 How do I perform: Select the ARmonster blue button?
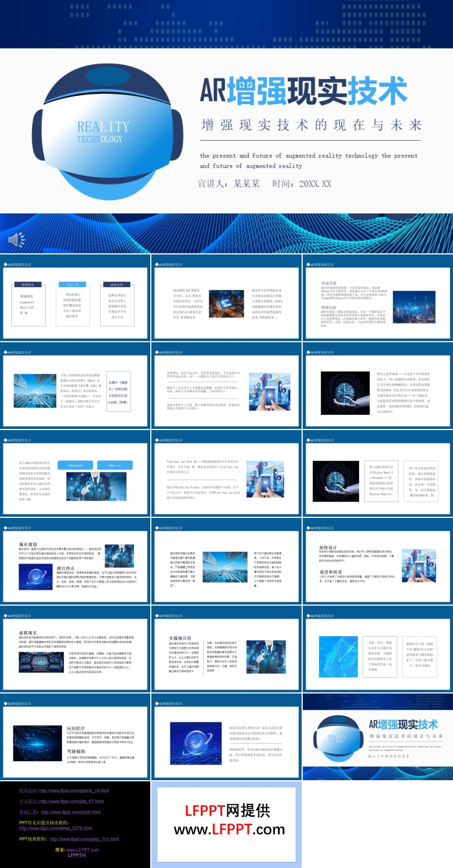click(x=114, y=466)
